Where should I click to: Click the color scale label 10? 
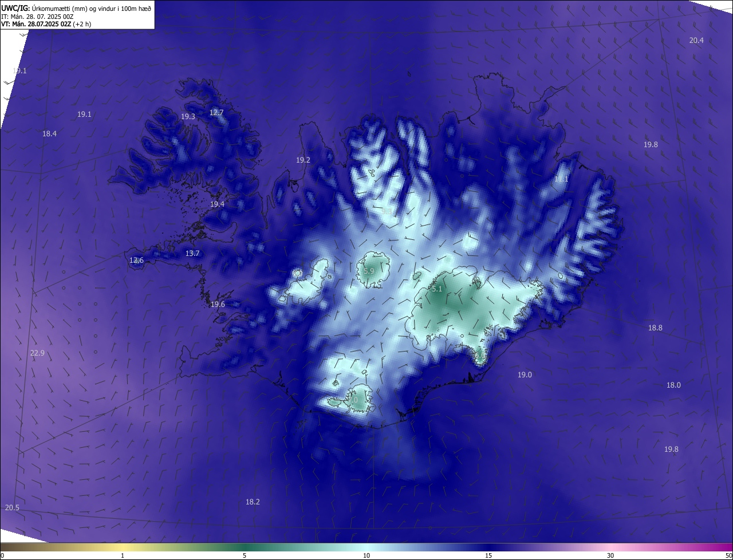point(366,555)
